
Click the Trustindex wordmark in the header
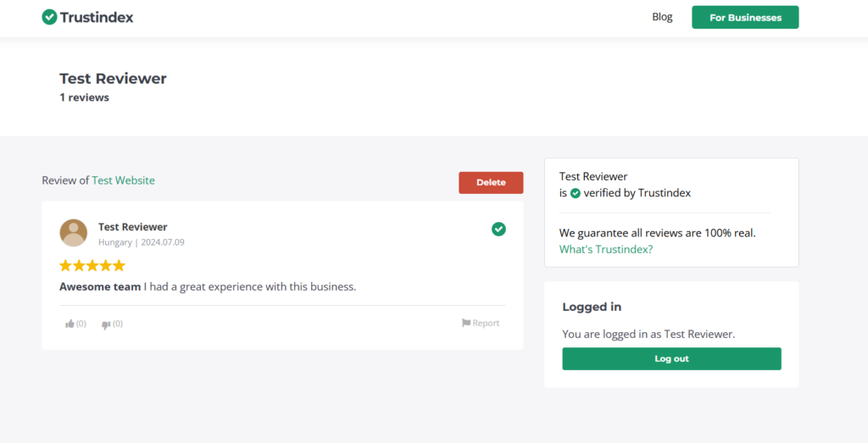tap(97, 17)
